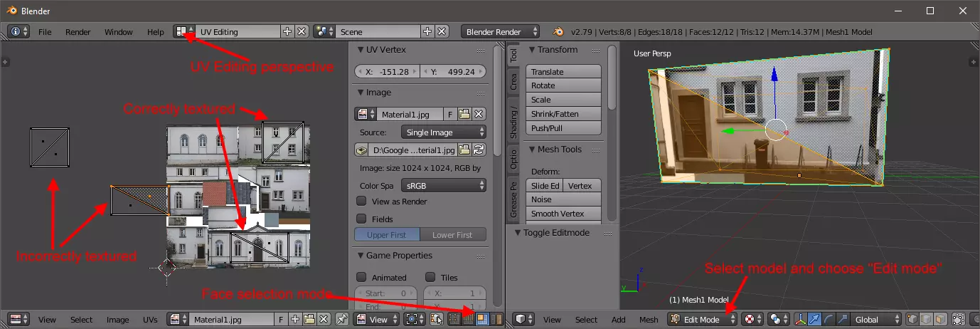
Task: Open the Mesh menu in 3D view
Action: coord(649,320)
